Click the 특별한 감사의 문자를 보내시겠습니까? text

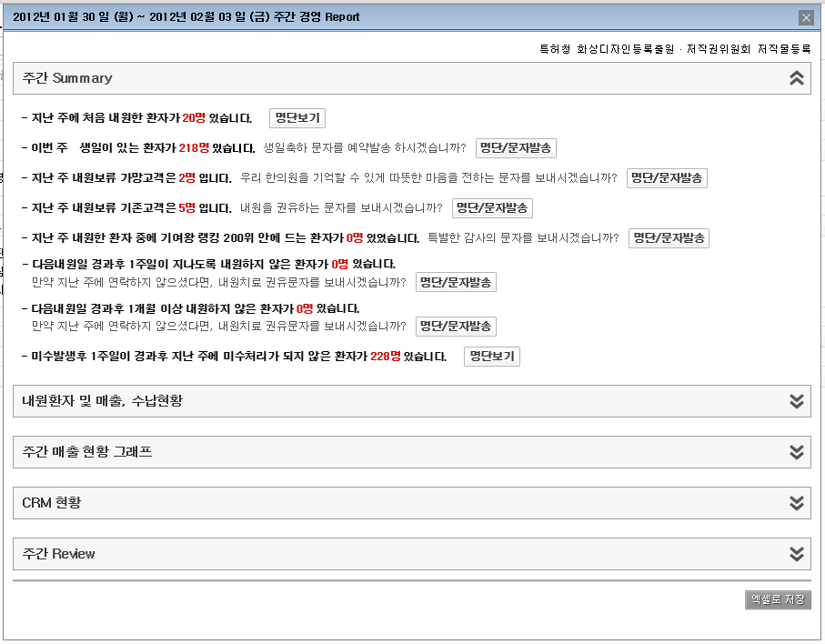coord(524,237)
